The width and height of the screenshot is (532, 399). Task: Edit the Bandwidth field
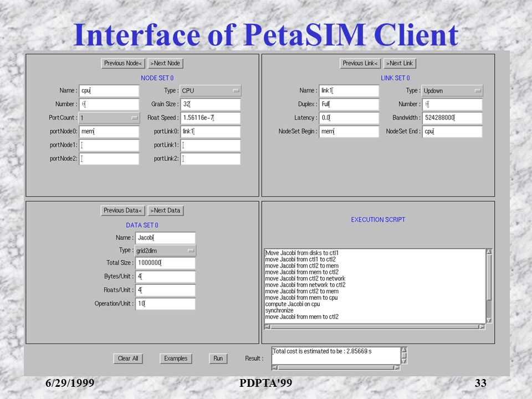coord(452,117)
